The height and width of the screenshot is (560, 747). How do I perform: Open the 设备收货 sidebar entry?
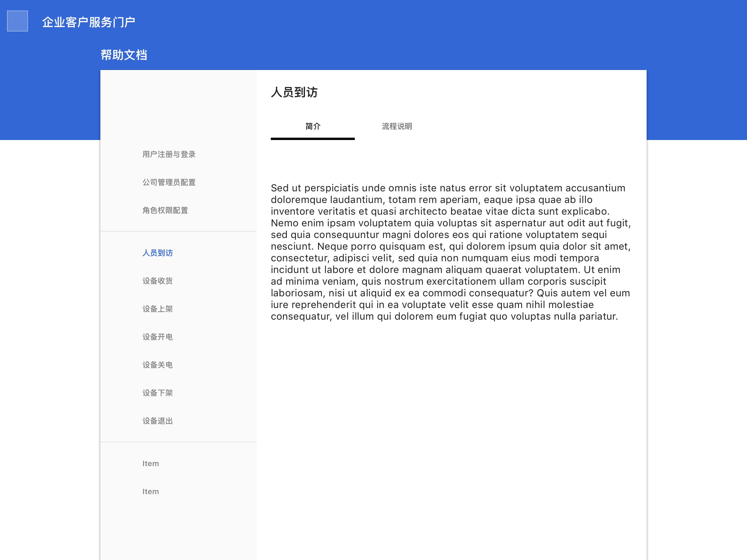[157, 281]
